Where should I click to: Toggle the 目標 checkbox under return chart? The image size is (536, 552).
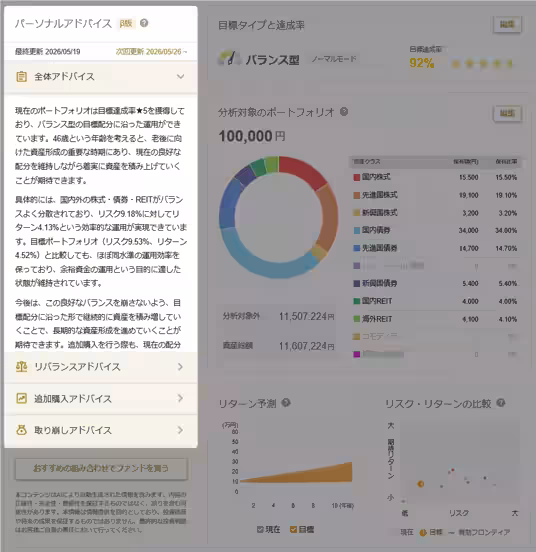click(293, 529)
